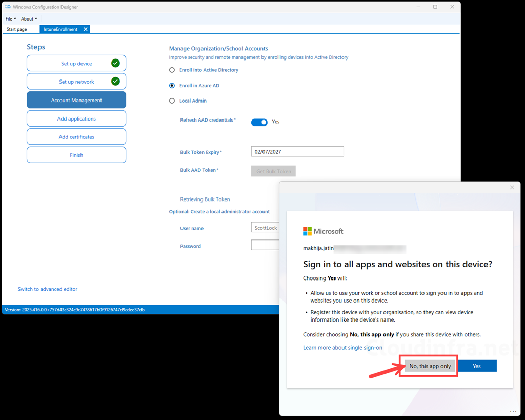Close the IntuneEnrollment tab with its X
Screen dimensions: 525x420
86,29
